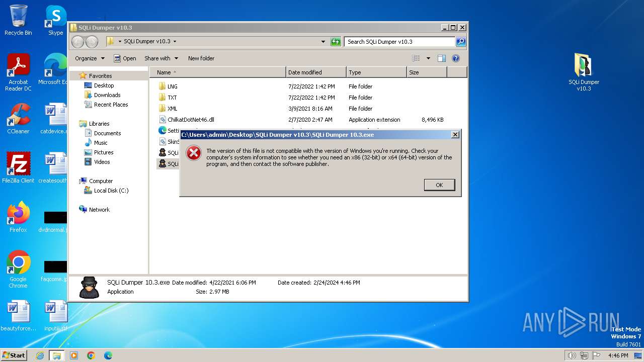Toggle the preview pane icon

point(442,58)
